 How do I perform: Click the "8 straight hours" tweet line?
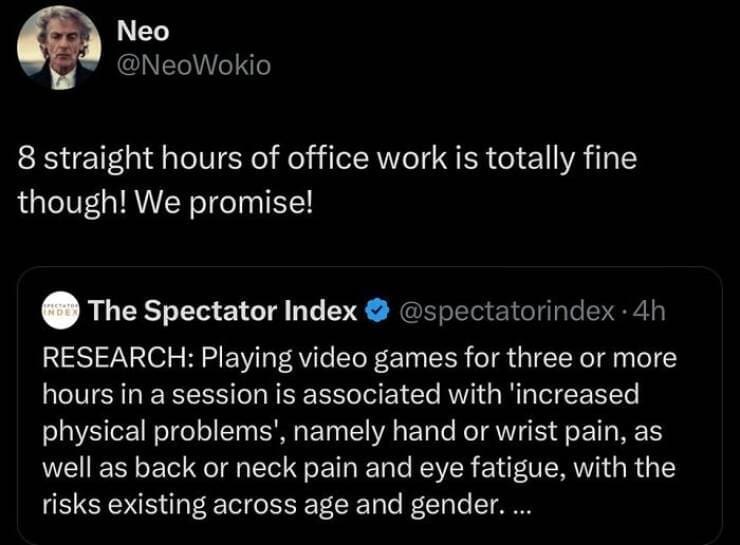tap(326, 159)
